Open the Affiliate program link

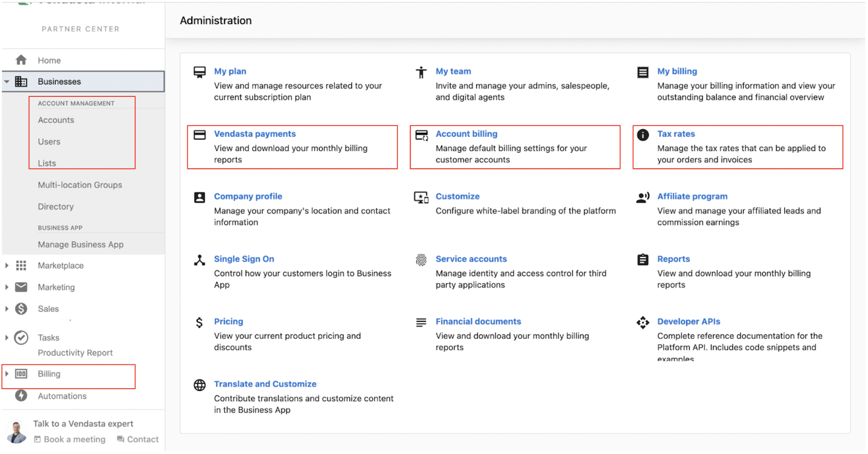pos(692,197)
